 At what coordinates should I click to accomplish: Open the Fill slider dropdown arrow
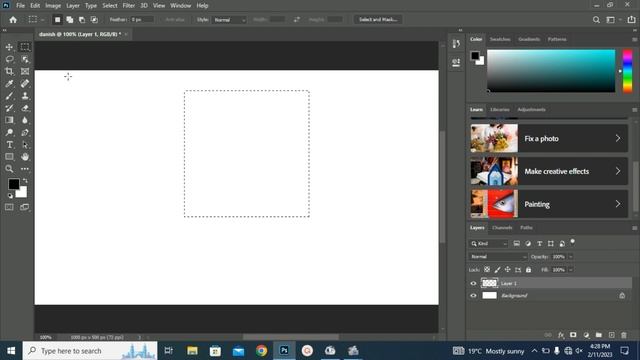[x=571, y=270]
